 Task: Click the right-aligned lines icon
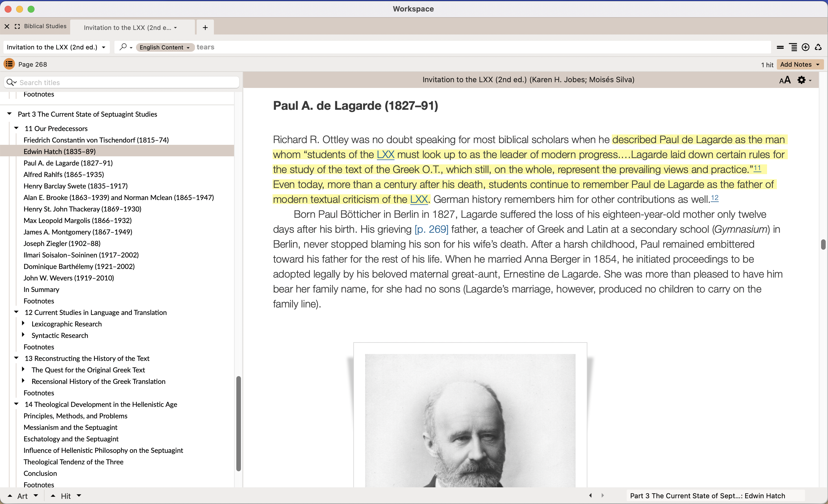(793, 47)
